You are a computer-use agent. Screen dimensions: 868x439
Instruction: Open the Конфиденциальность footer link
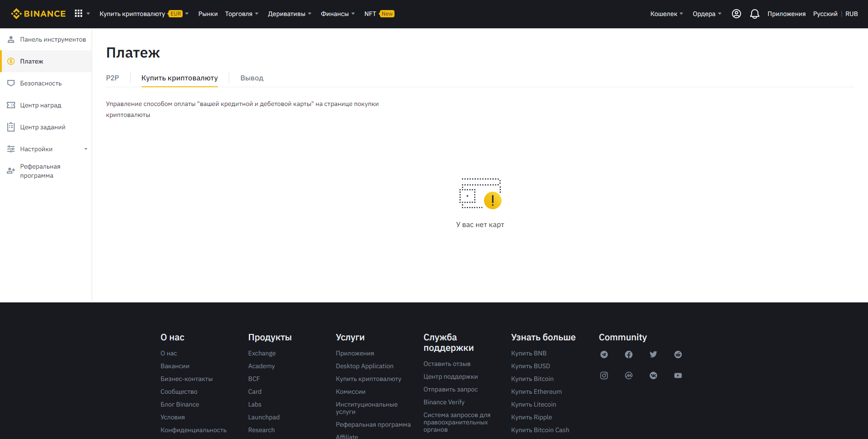click(193, 430)
